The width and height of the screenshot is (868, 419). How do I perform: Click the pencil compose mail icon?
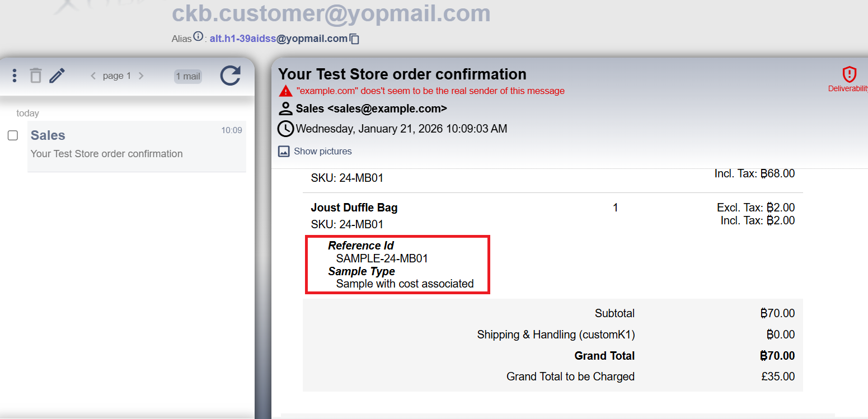pos(57,76)
